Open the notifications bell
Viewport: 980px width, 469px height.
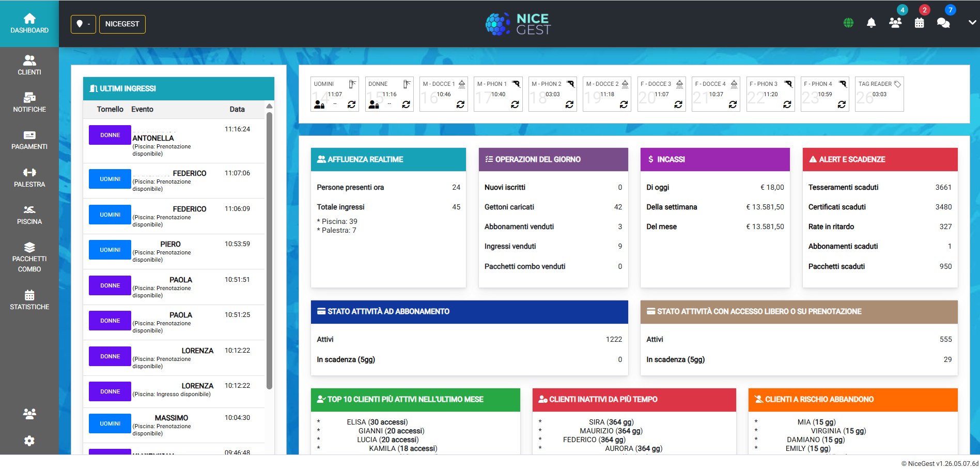click(x=871, y=23)
